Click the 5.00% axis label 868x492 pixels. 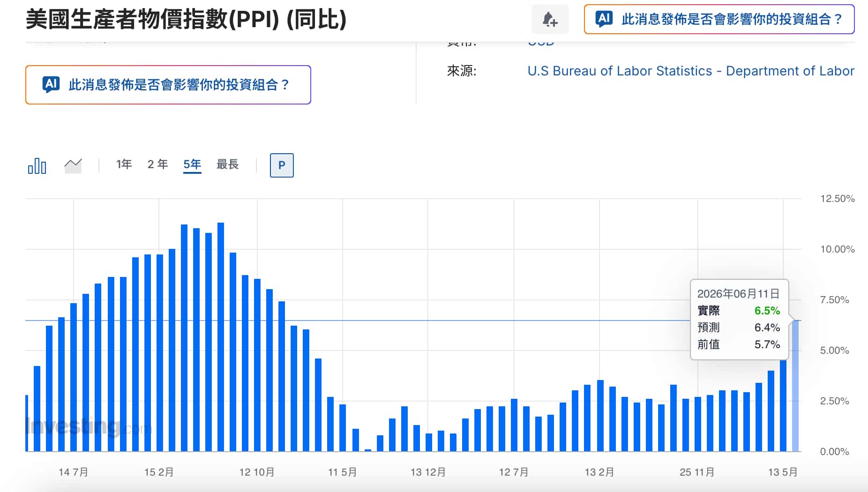click(x=835, y=350)
